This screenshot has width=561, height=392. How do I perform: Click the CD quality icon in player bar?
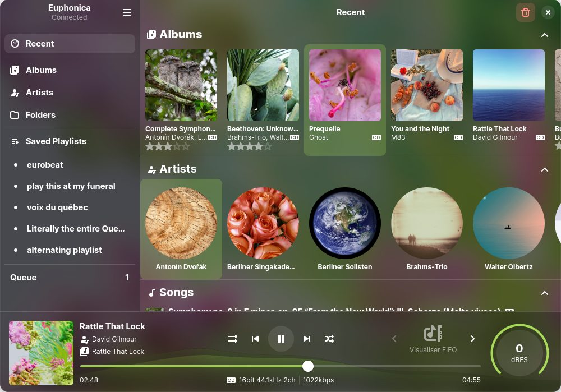coord(231,380)
